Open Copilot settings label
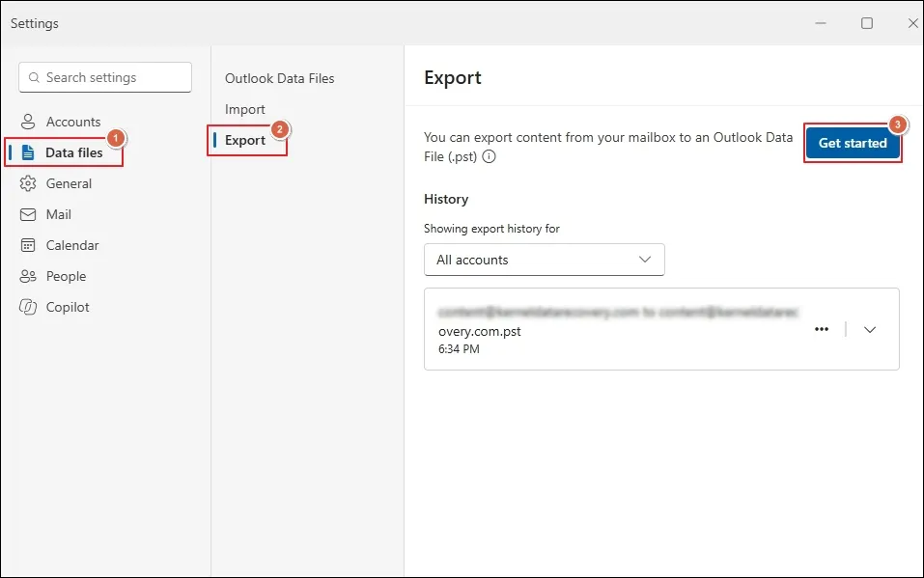This screenshot has height=578, width=924. 68,307
